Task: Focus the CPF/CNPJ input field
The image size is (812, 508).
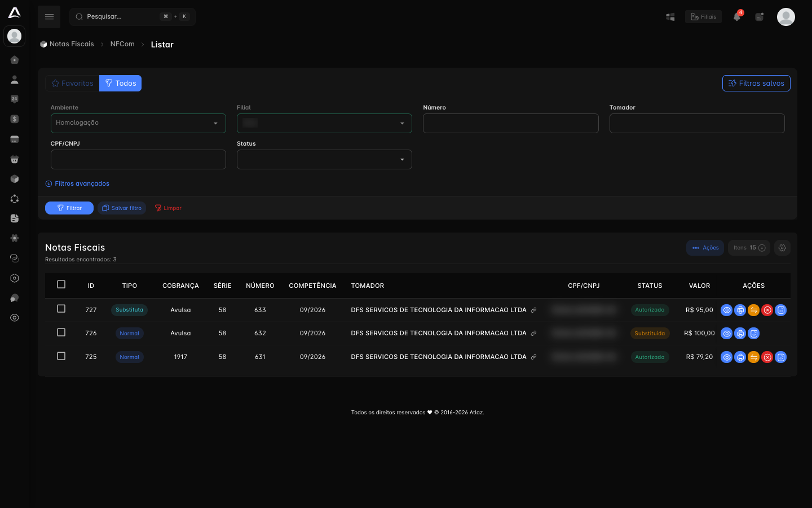Action: (x=138, y=159)
